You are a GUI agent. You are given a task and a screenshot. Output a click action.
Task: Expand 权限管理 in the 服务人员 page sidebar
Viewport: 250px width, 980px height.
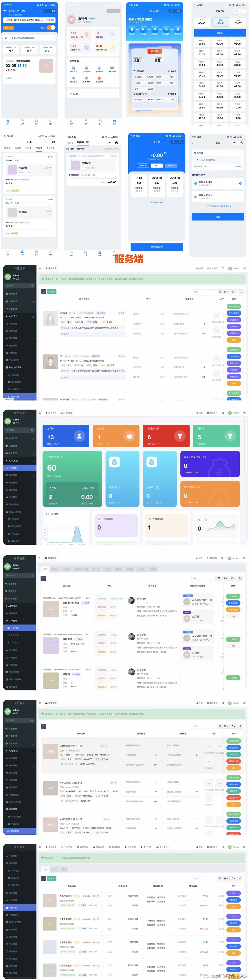(20, 301)
